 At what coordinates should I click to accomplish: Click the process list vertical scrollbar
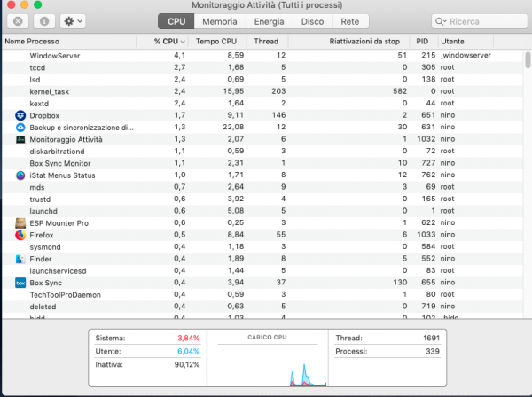point(528,59)
